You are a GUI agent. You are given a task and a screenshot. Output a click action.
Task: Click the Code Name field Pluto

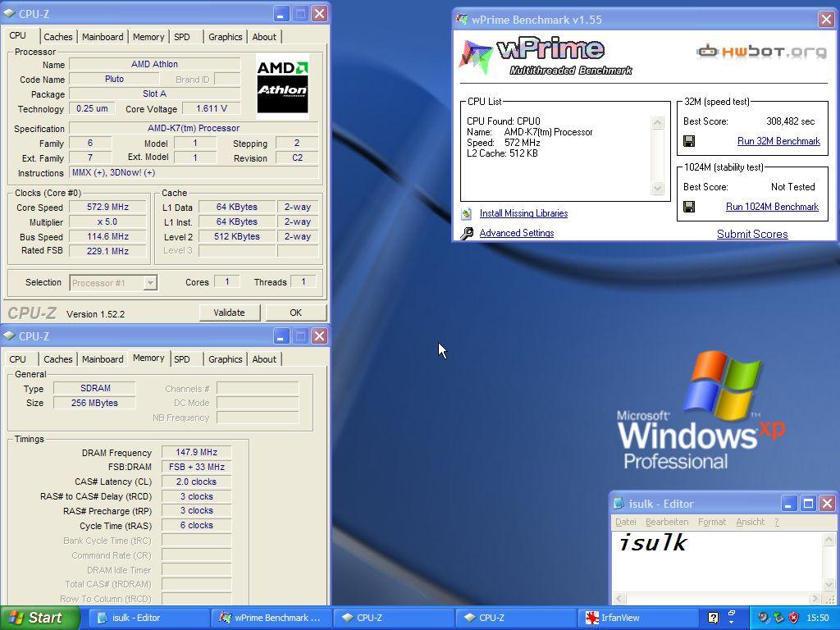114,79
